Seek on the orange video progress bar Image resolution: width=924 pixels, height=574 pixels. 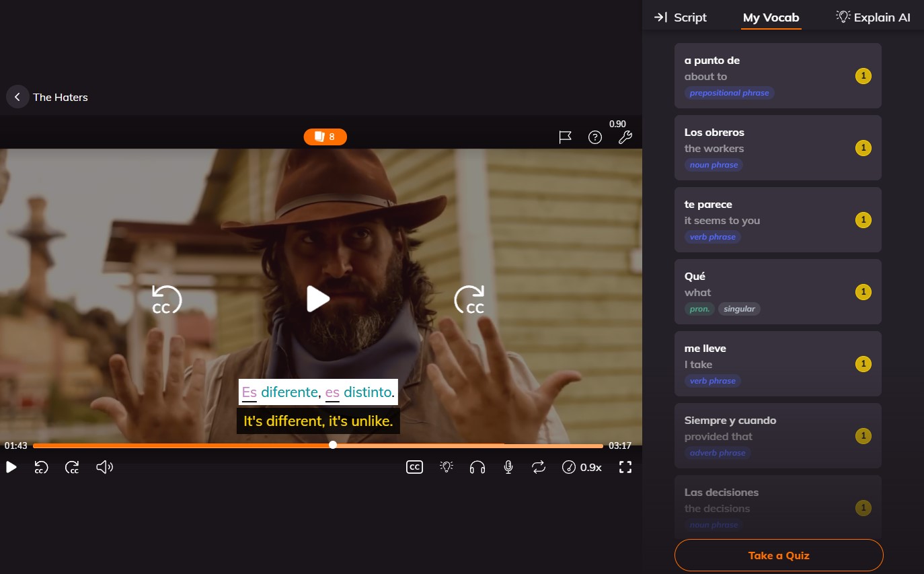coord(317,445)
